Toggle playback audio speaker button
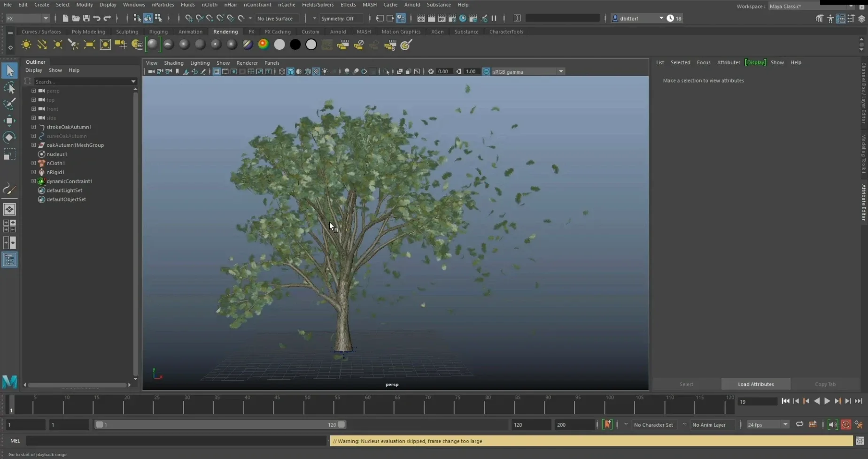868x459 pixels. pos(832,425)
